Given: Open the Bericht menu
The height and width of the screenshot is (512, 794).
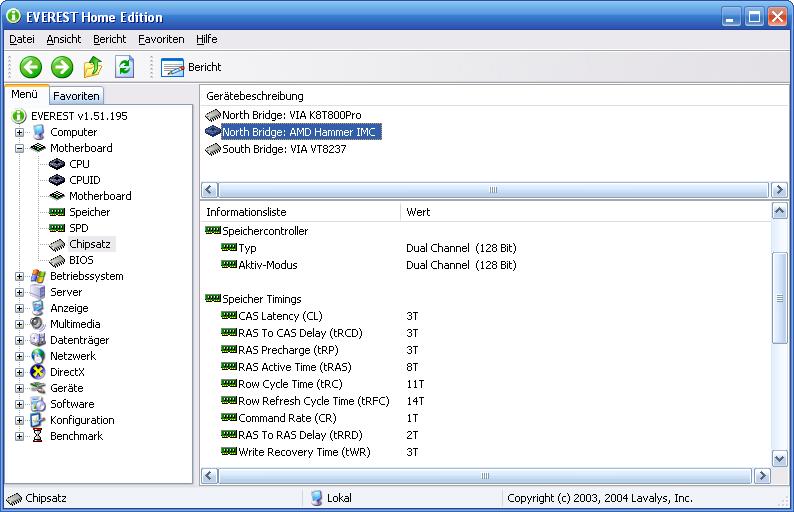Looking at the screenshot, I should pyautogui.click(x=109, y=40).
